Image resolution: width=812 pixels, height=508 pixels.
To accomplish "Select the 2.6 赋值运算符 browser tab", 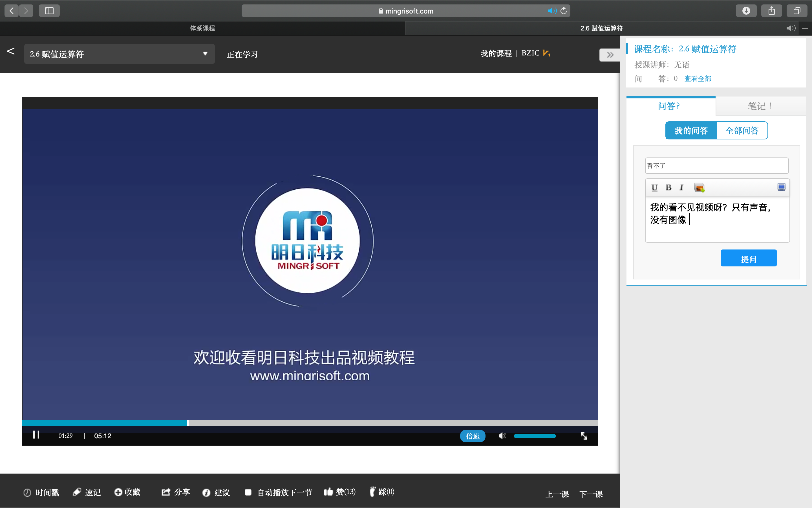I will (x=602, y=28).
